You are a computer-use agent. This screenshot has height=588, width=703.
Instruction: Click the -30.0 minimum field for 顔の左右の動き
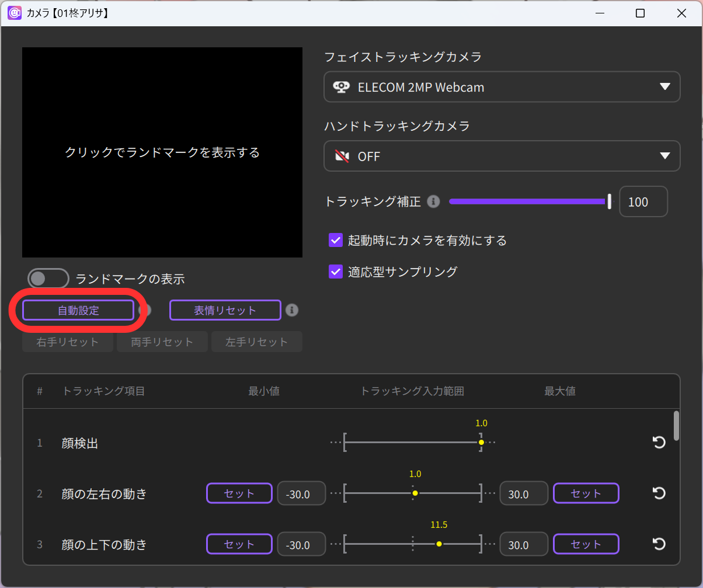click(301, 493)
